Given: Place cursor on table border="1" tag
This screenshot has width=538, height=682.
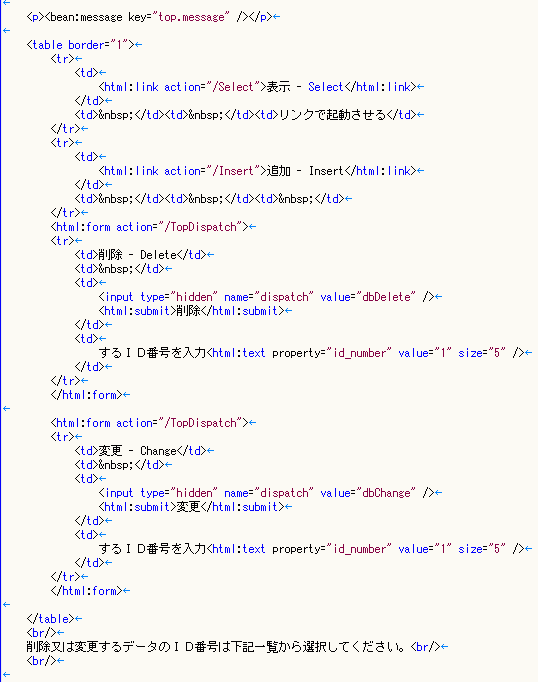Looking at the screenshot, I should 80,45.
